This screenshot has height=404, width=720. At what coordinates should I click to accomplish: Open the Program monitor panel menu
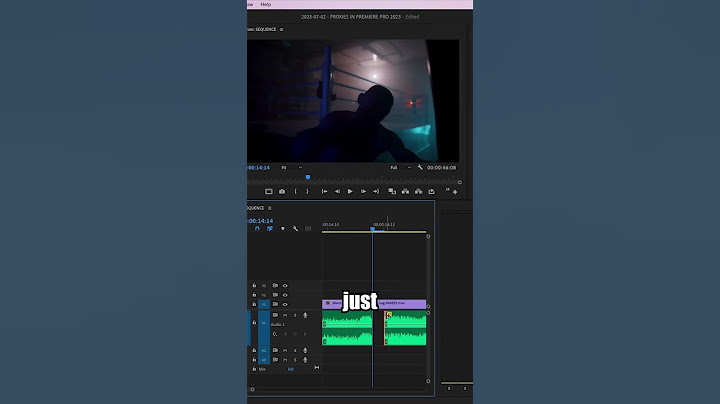(281, 29)
